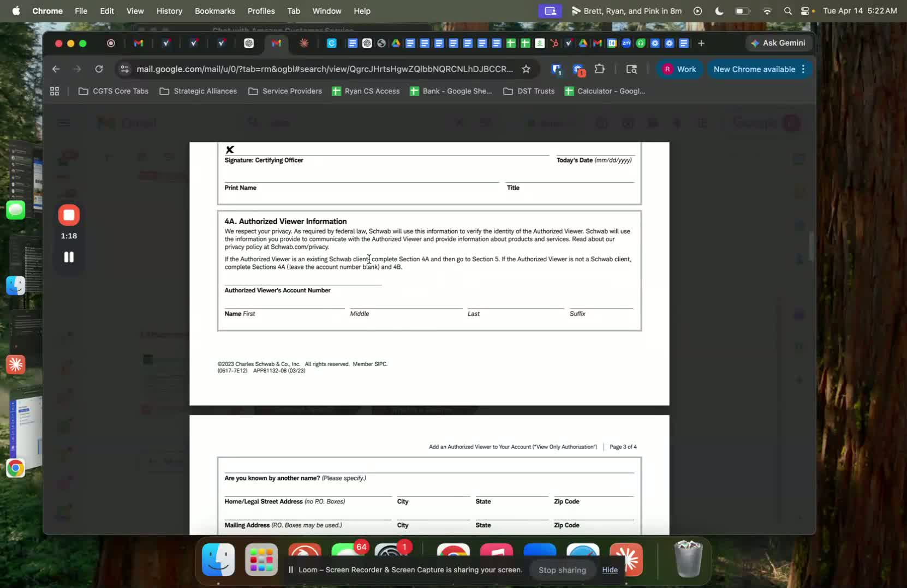Go back to the previous page
Viewport: 907px width, 588px height.
(x=56, y=69)
